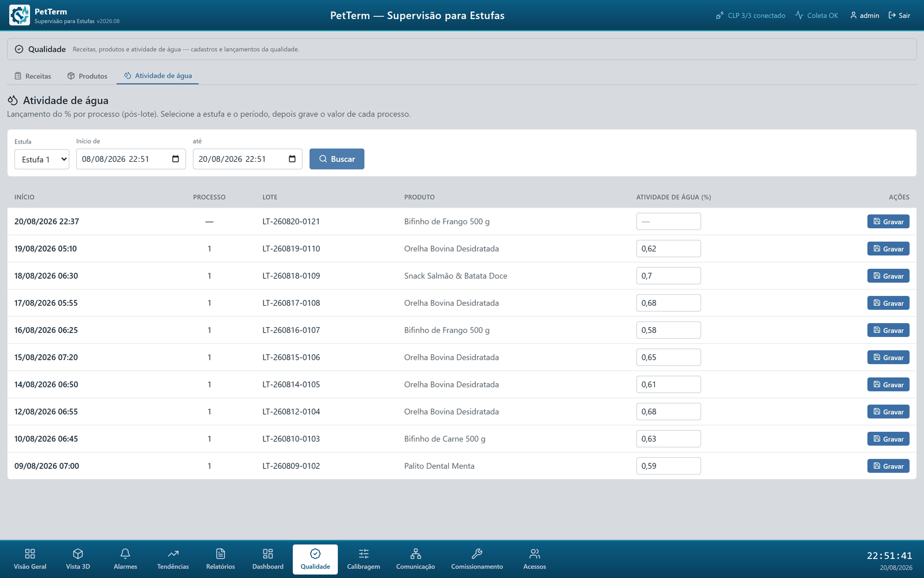The height and width of the screenshot is (578, 924).
Task: Click the até datetime field
Action: tap(248, 159)
